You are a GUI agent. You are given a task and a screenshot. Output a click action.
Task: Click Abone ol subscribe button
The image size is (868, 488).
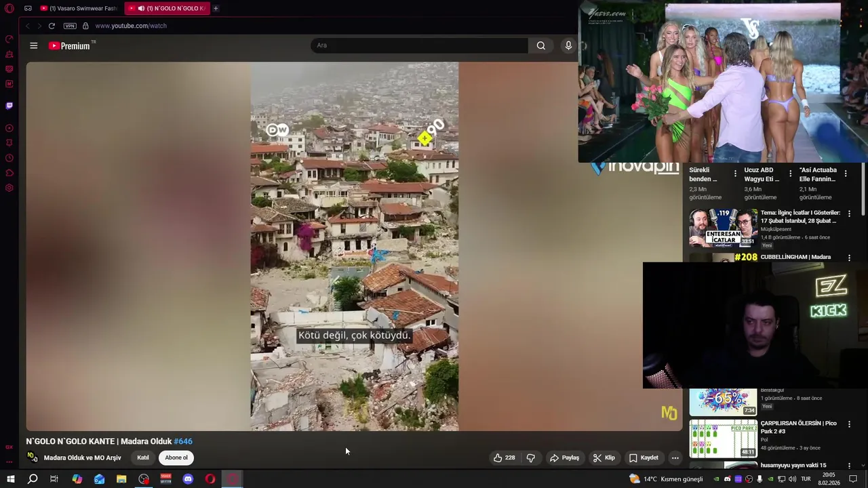tap(176, 457)
